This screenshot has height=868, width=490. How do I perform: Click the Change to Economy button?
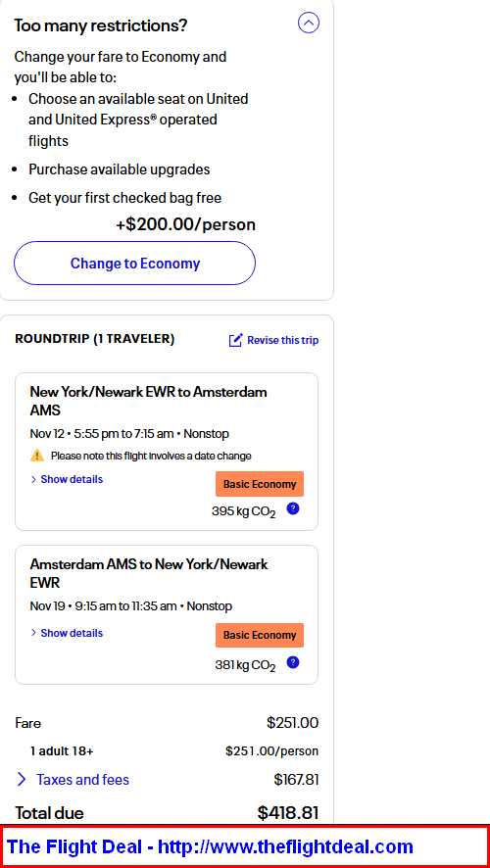click(x=134, y=263)
